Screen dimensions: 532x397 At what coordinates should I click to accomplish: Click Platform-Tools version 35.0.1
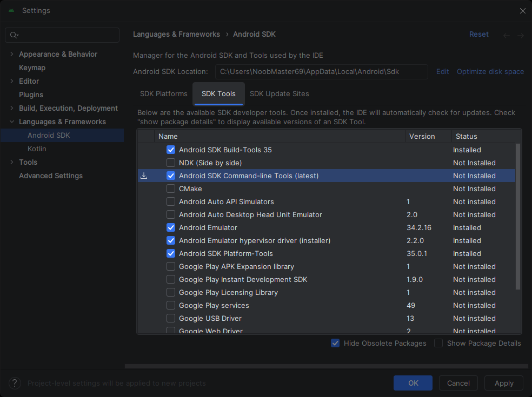pos(417,253)
